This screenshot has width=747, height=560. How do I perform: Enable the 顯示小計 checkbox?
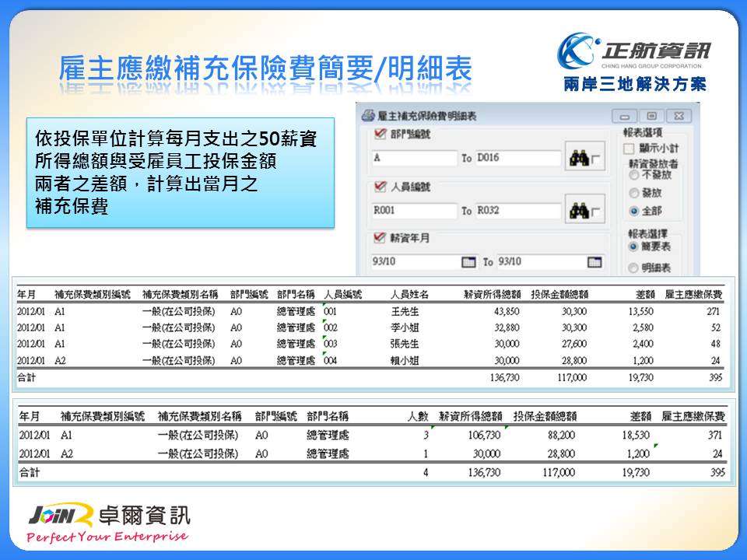tap(629, 149)
